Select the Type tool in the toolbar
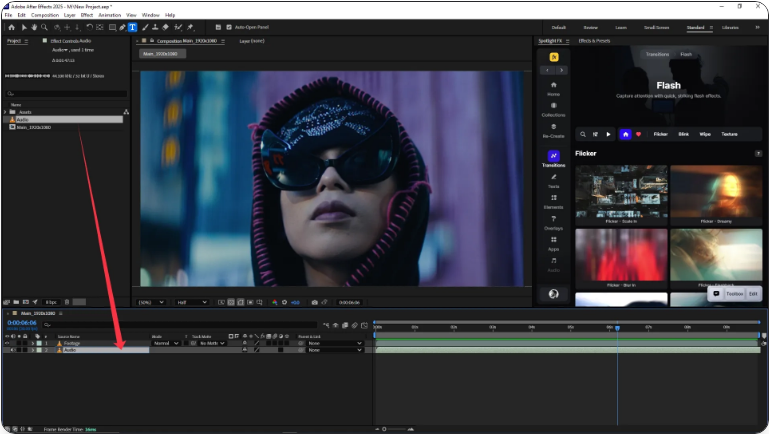769x434 pixels. click(132, 27)
